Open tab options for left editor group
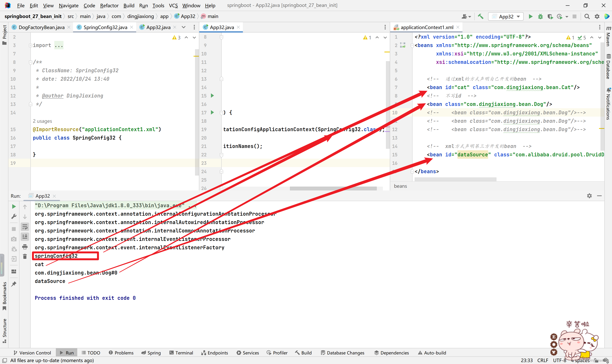 pos(194,27)
